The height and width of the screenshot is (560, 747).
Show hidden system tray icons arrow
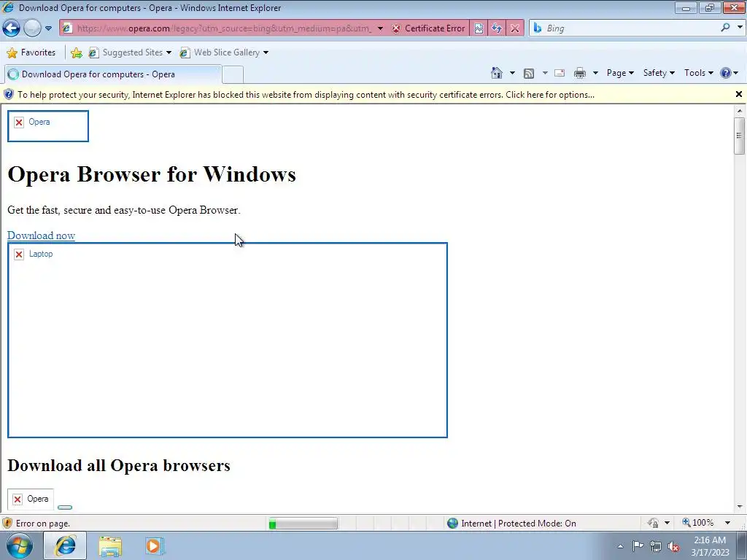[x=620, y=546]
